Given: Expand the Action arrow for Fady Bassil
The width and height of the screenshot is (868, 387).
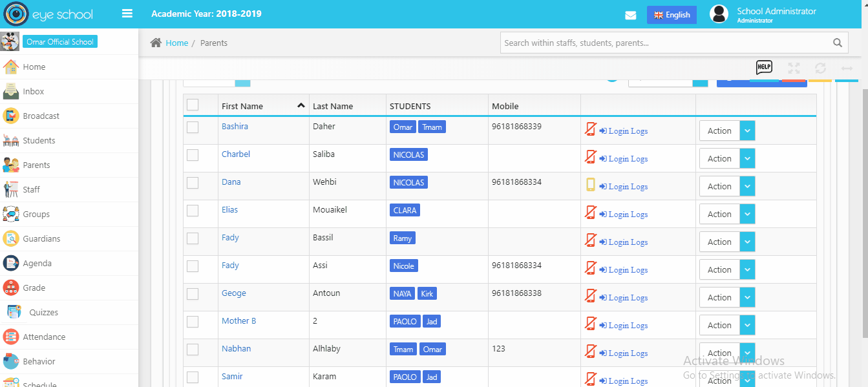Looking at the screenshot, I should (747, 242).
